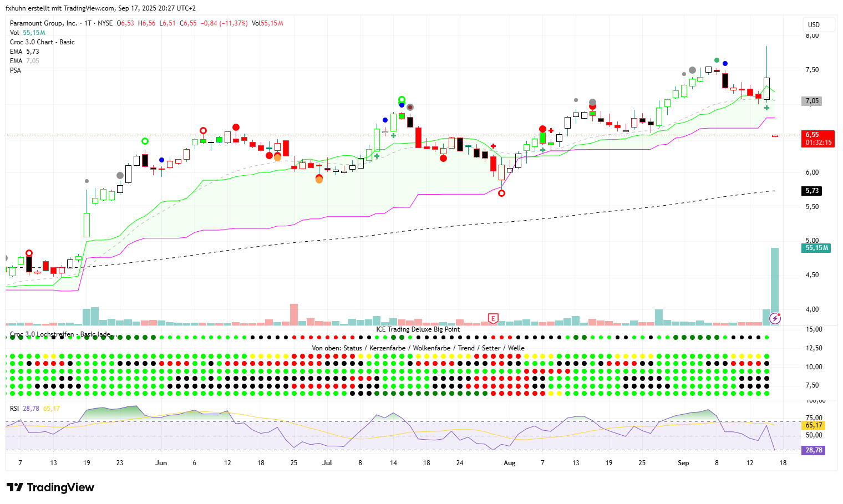
Task: Click the Paramount Group, Inc. symbol title
Action: (x=43, y=23)
